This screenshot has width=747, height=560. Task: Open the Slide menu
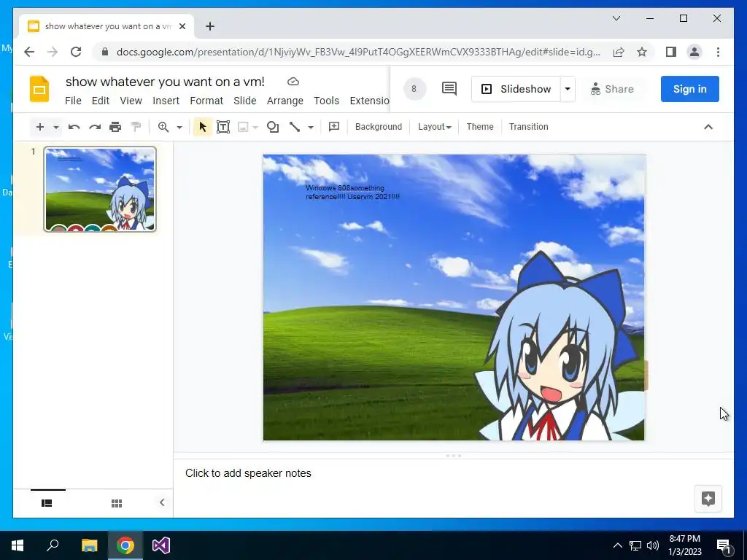[245, 101]
